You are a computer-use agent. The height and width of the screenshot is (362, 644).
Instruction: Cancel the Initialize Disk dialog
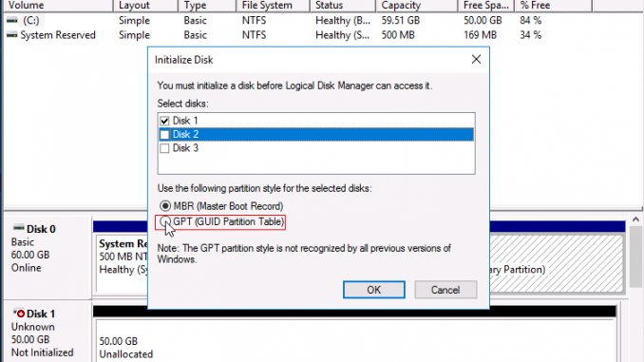[x=445, y=290]
